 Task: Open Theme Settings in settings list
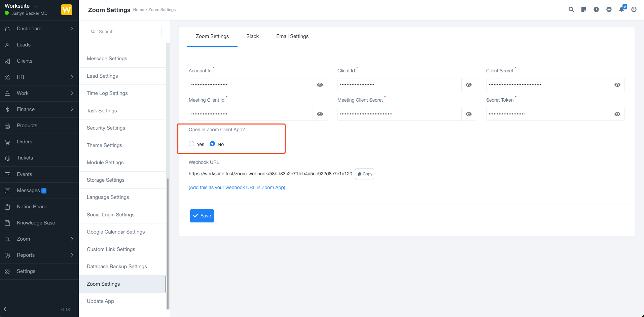122,145
